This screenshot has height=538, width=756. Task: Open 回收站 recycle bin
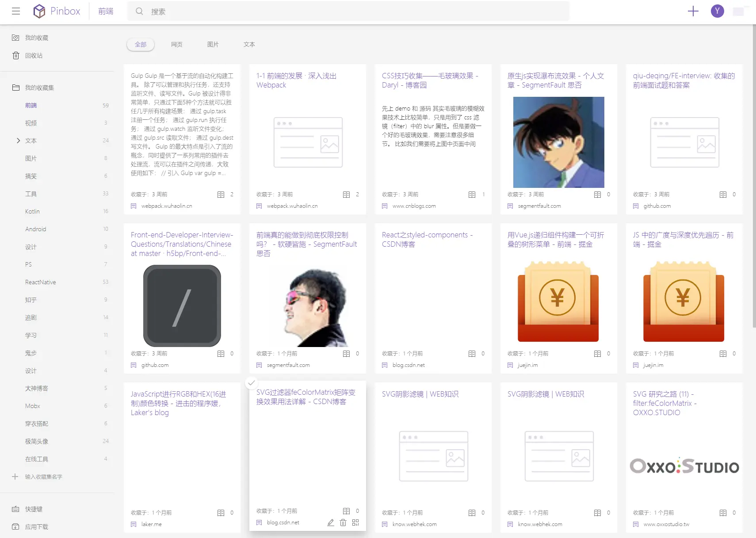coord(33,55)
